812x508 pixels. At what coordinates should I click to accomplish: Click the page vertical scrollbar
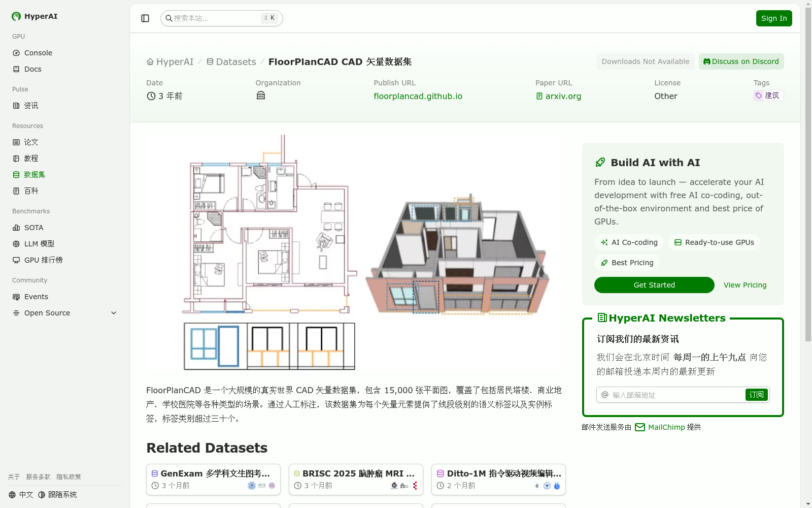pyautogui.click(x=808, y=174)
